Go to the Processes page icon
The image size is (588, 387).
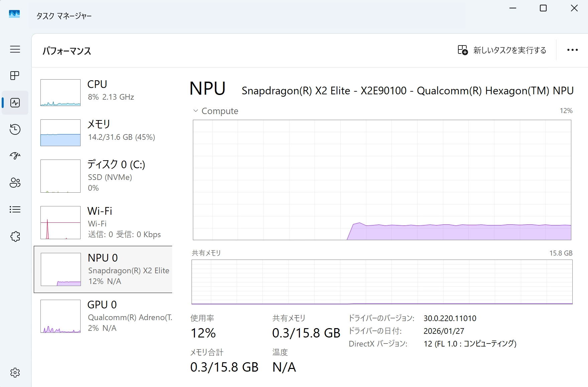15,76
